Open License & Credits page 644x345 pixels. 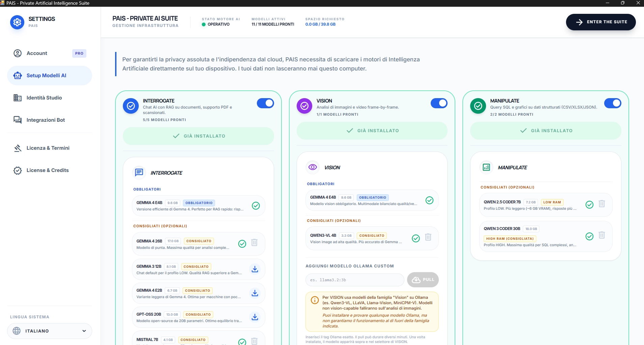coord(50,170)
